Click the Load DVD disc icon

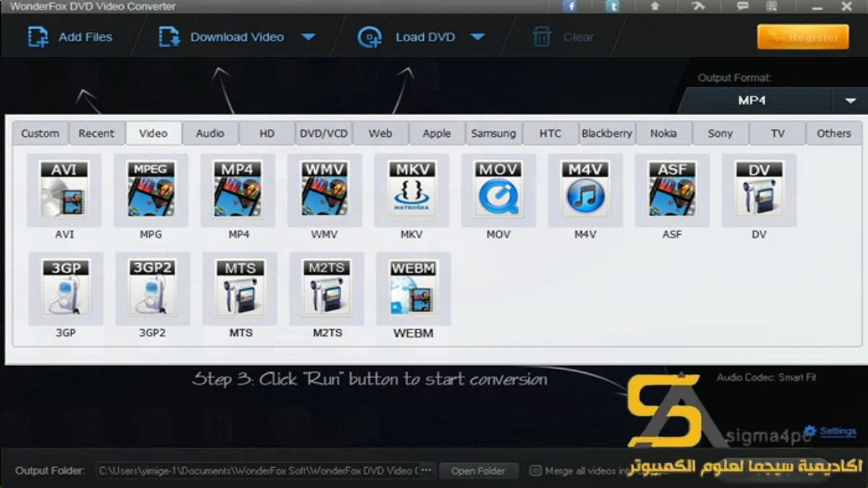pyautogui.click(x=370, y=37)
